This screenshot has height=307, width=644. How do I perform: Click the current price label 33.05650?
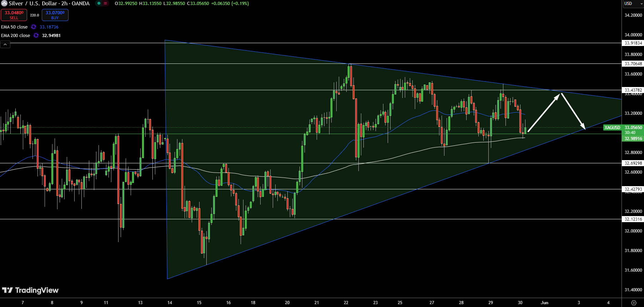[x=633, y=128]
